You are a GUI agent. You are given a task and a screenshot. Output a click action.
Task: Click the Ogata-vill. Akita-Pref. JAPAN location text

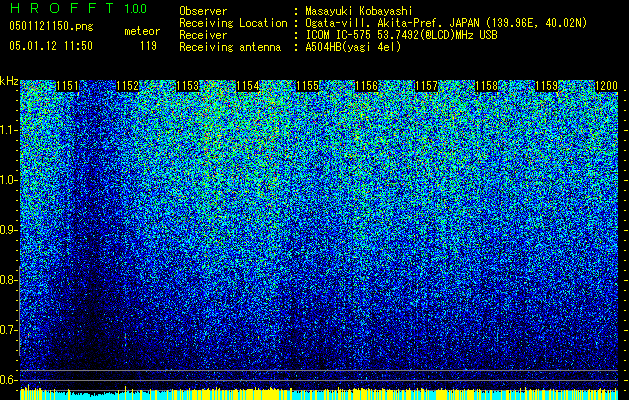tap(446, 23)
